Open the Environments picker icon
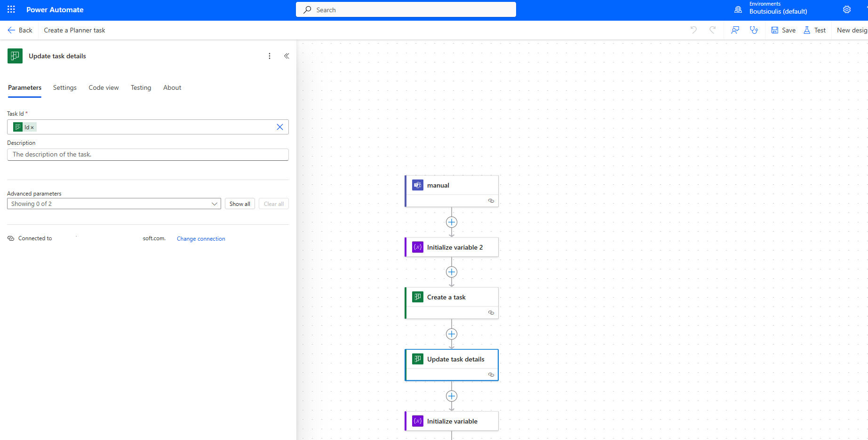Screen dimensions: 868x440 tap(738, 9)
